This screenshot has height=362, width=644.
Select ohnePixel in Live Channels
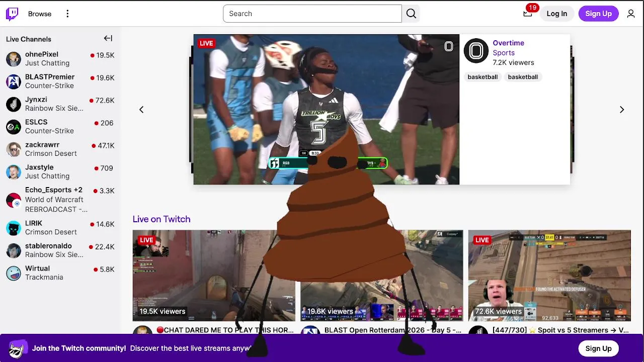tap(60, 59)
